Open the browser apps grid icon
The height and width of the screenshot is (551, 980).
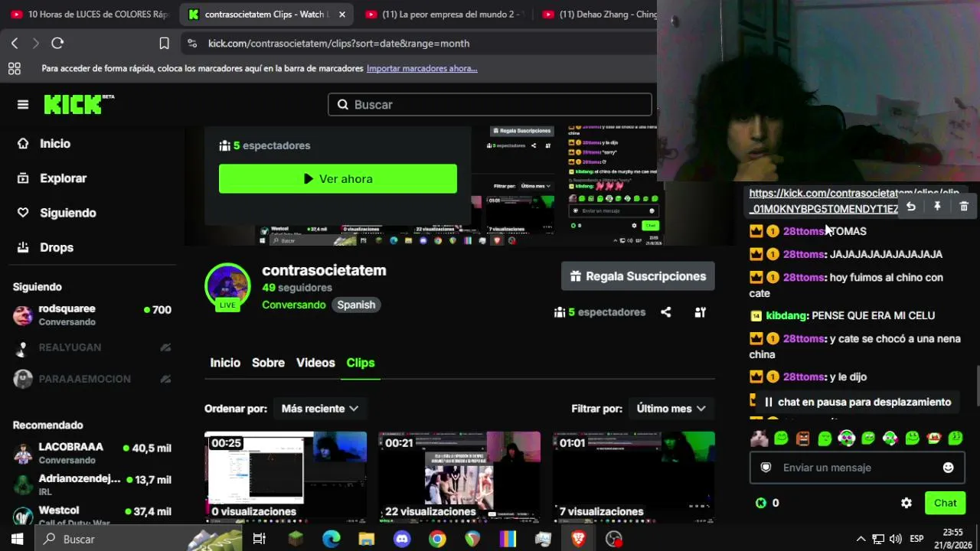pos(15,69)
